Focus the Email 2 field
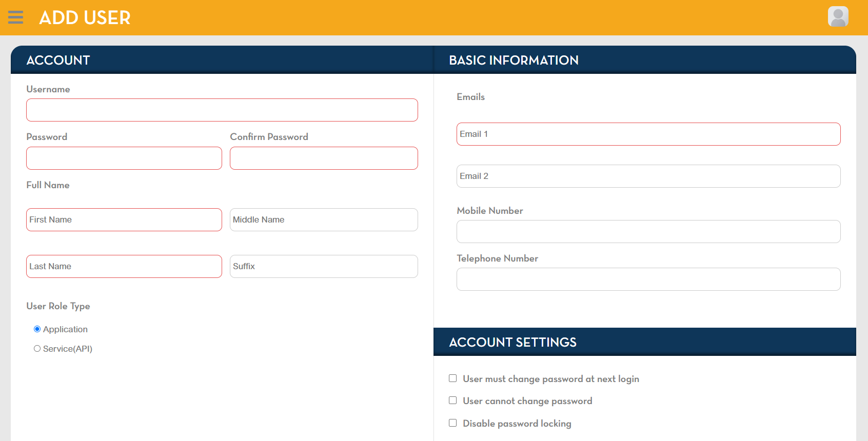 tap(648, 176)
